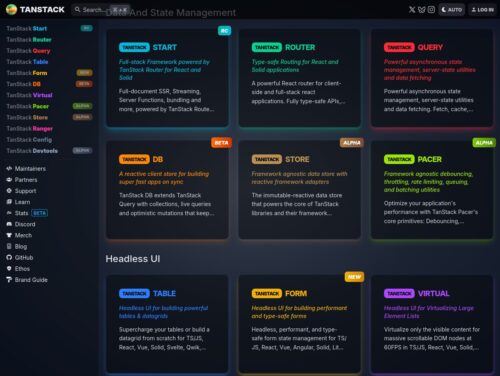
Task: Open TanStack Table in the sidebar
Action: pos(49,62)
